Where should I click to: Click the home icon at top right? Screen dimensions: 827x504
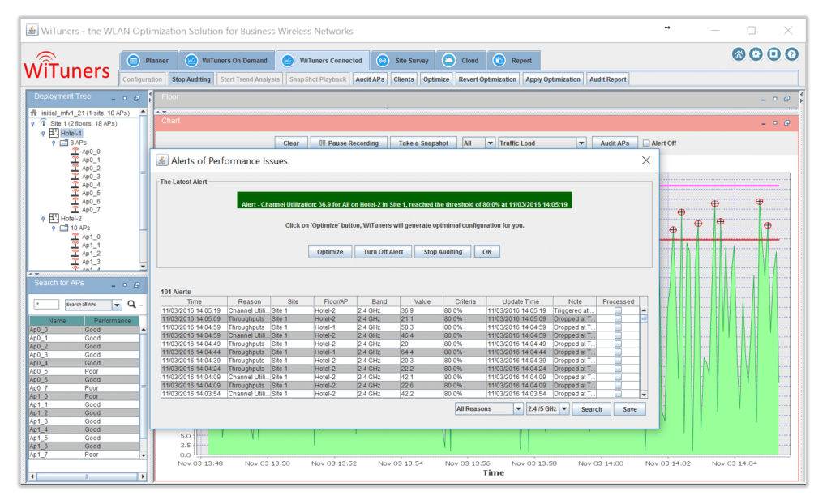click(739, 53)
